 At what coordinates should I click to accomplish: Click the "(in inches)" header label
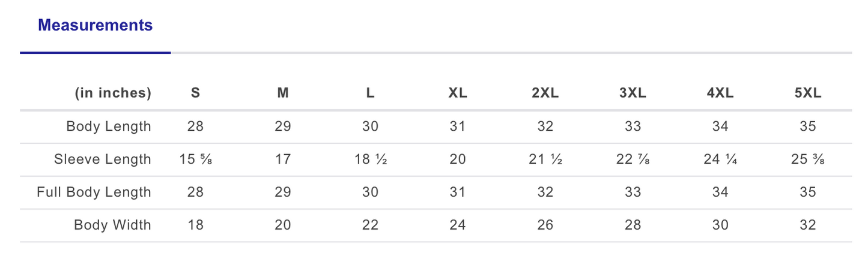coord(113,93)
